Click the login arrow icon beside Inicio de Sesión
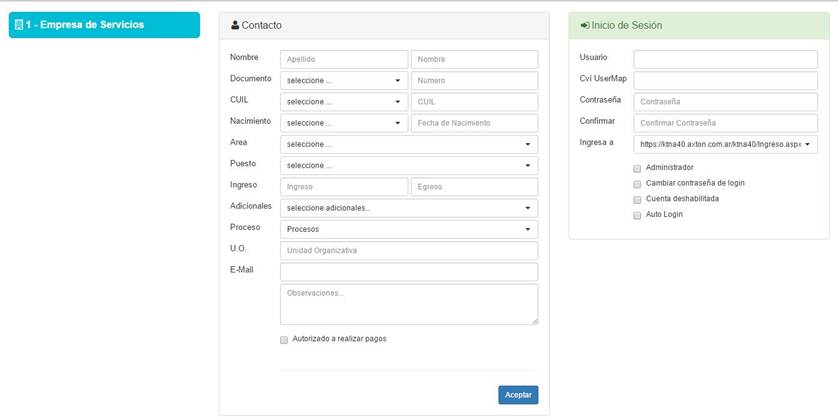838x420 pixels. 585,25
